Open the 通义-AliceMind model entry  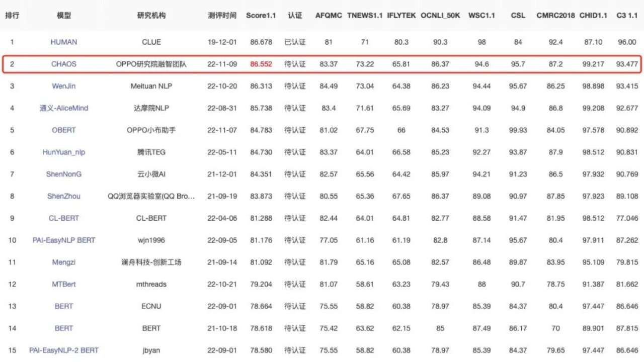point(64,108)
